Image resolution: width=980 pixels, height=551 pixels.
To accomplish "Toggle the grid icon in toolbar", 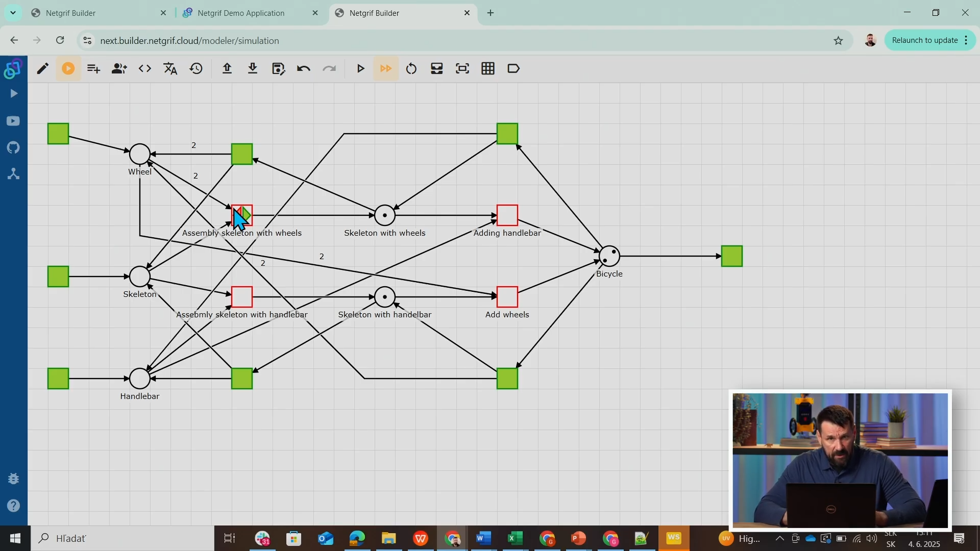I will [x=488, y=68].
